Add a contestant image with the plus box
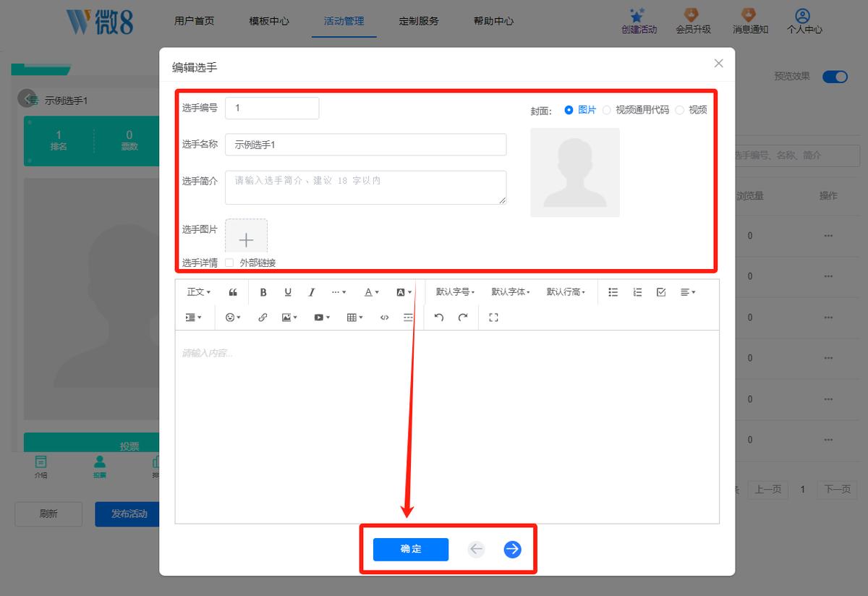The height and width of the screenshot is (596, 868). coord(246,237)
